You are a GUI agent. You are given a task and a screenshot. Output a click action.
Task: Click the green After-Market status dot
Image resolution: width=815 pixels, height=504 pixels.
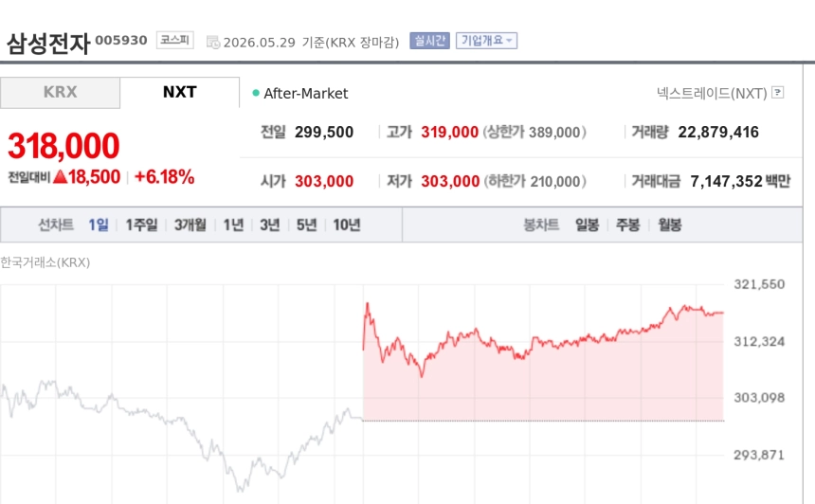pyautogui.click(x=256, y=93)
